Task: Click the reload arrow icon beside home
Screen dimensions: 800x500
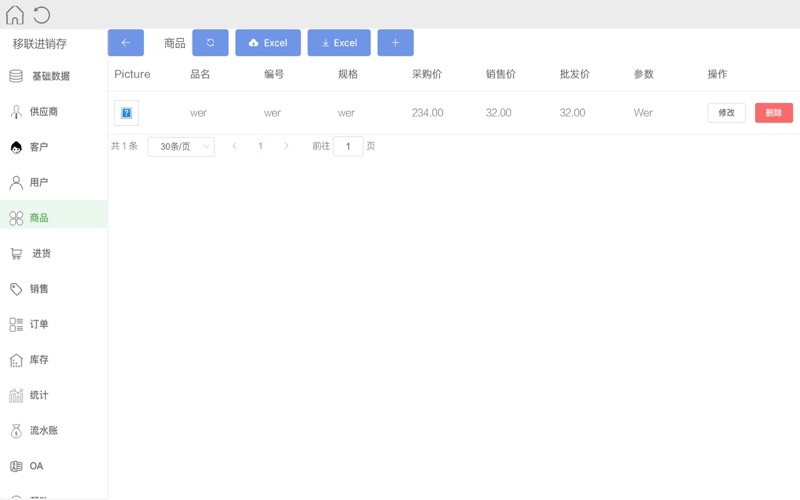Action: (42, 15)
